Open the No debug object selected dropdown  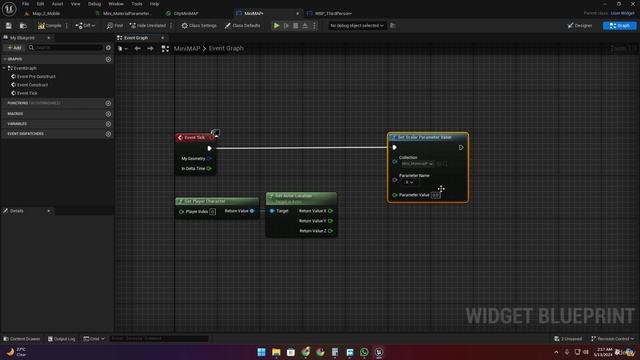point(356,25)
